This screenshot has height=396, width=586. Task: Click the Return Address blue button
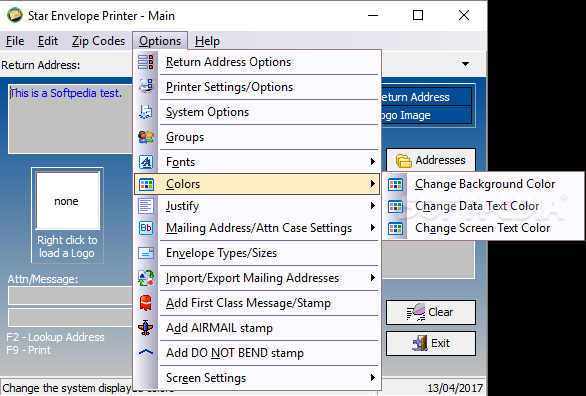point(426,97)
